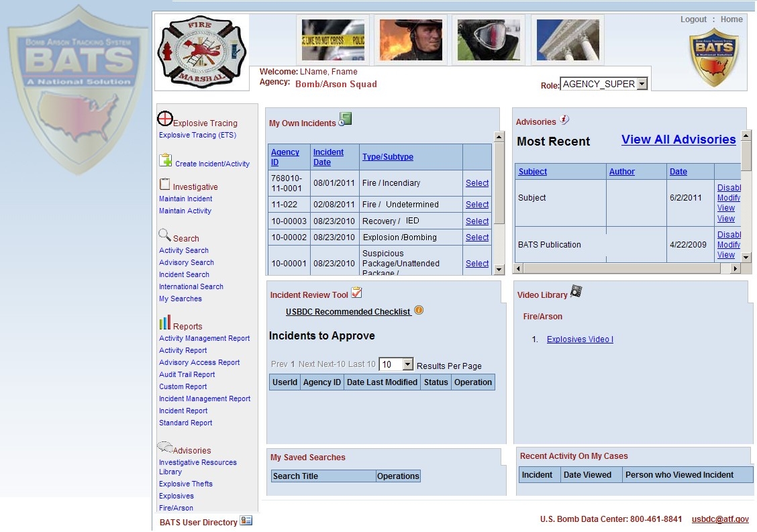
Task: Open the BATS User Directory card icon
Action: pyautogui.click(x=246, y=521)
